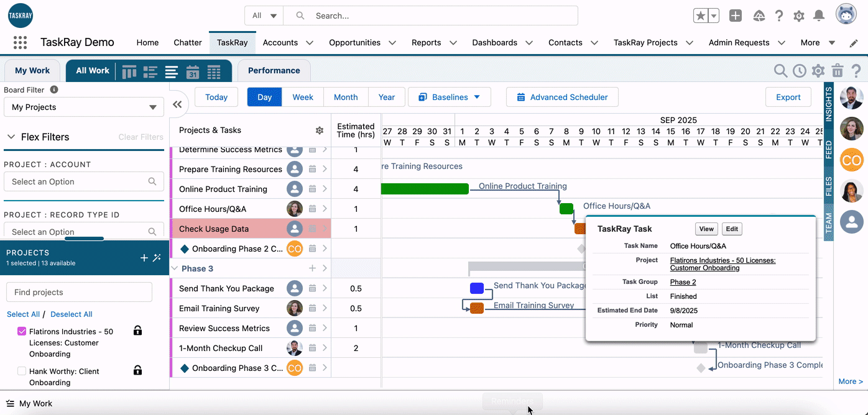Click Edit in TaskRay Task popup

(732, 229)
